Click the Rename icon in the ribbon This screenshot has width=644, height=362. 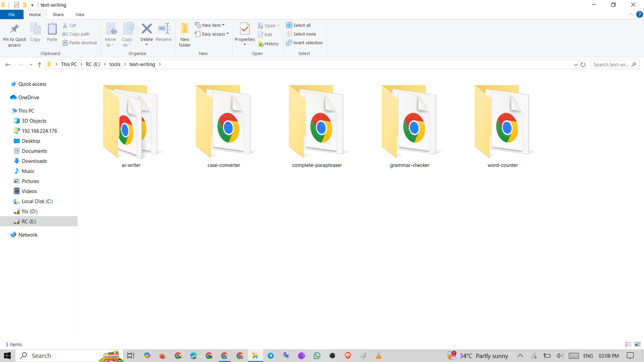(164, 29)
